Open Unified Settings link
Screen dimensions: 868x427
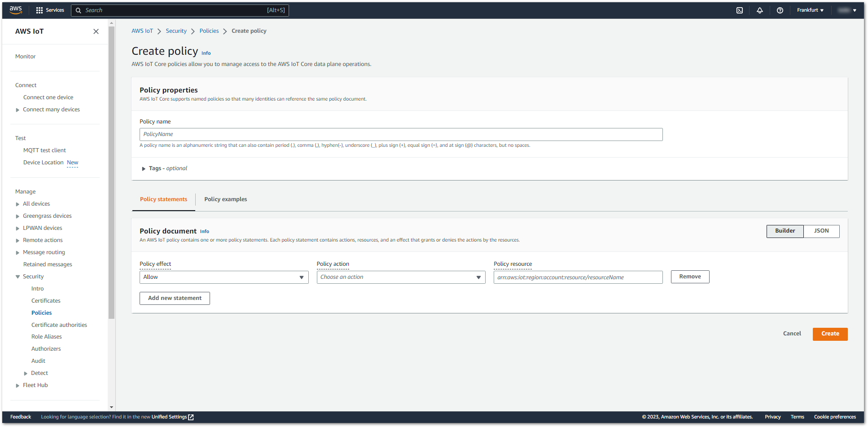point(169,417)
